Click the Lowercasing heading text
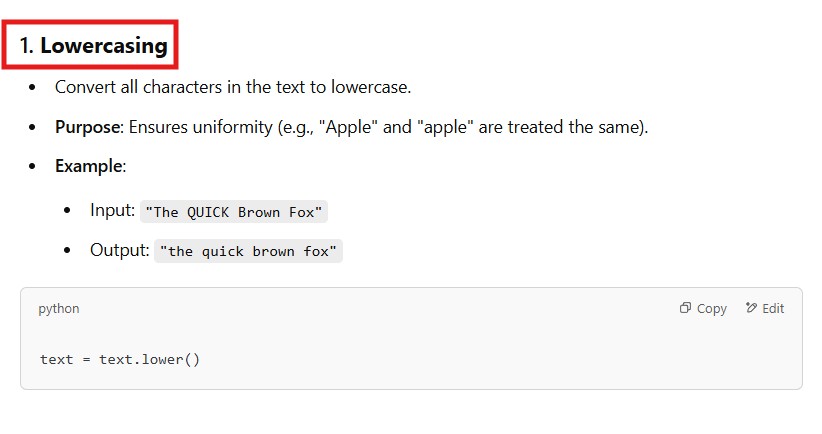This screenshot has height=434, width=822. tap(104, 45)
